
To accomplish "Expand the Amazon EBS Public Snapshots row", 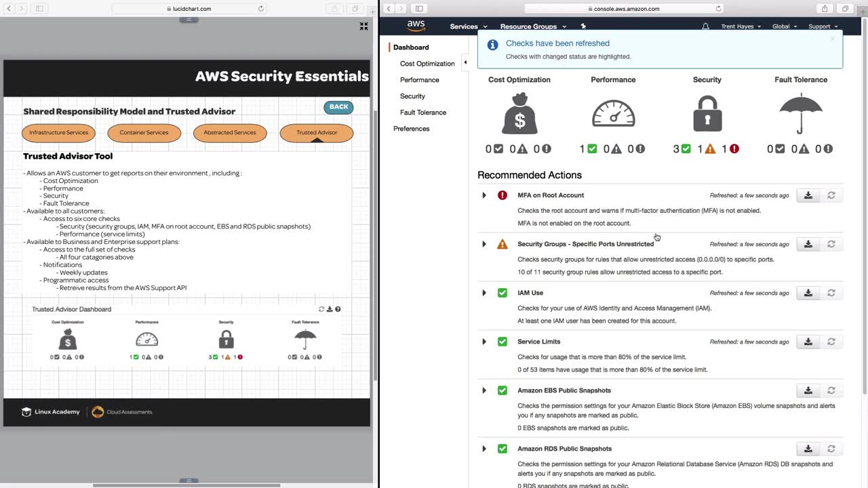I will pyautogui.click(x=484, y=390).
